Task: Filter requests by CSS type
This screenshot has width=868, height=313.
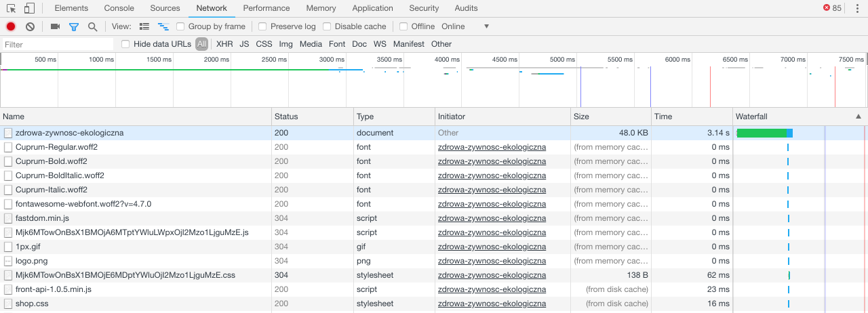Action: click(x=264, y=44)
